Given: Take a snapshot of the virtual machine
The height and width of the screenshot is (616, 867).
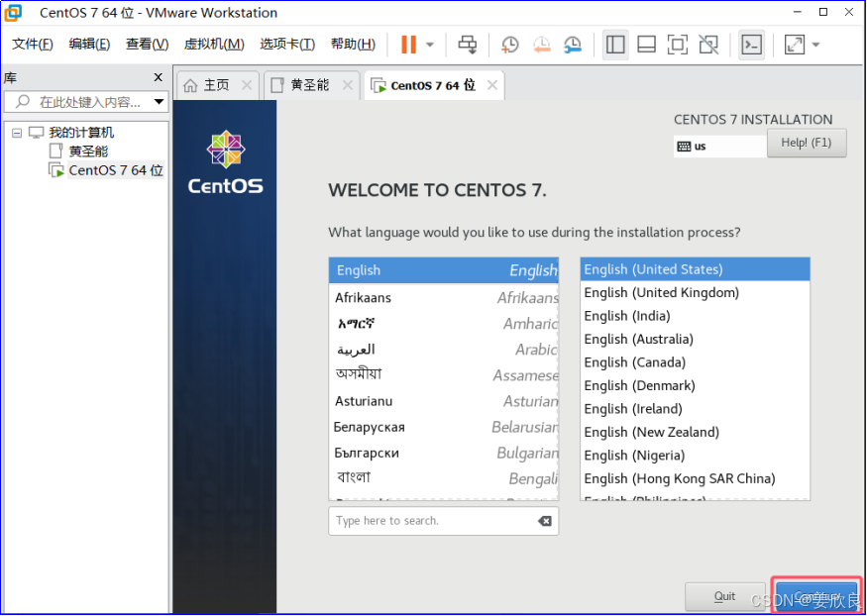Looking at the screenshot, I should click(509, 45).
